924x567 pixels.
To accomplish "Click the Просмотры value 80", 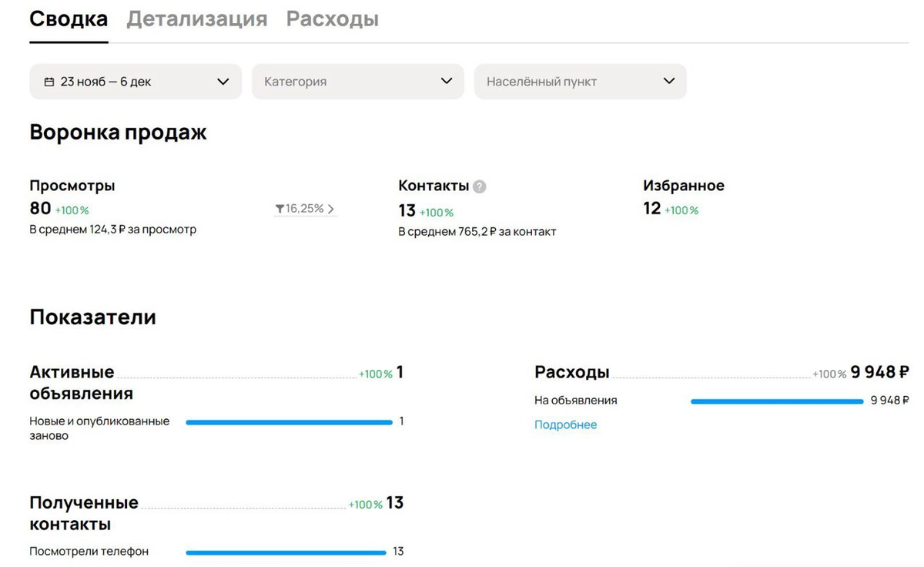I will click(40, 208).
